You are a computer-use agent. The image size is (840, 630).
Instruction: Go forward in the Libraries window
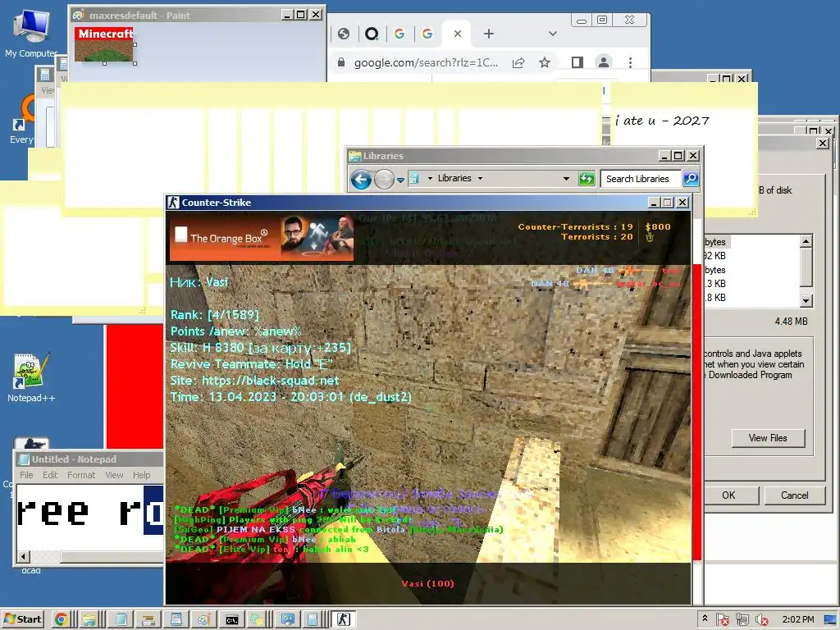click(x=384, y=179)
